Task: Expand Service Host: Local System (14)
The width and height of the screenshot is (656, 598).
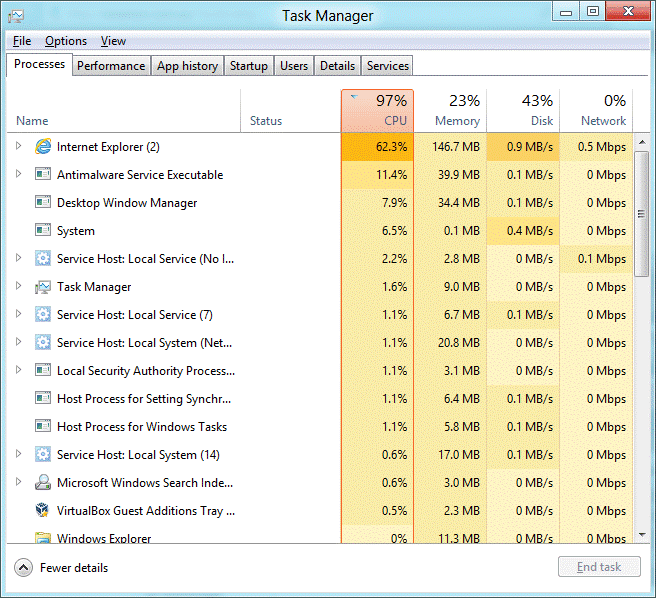Action: [x=18, y=455]
